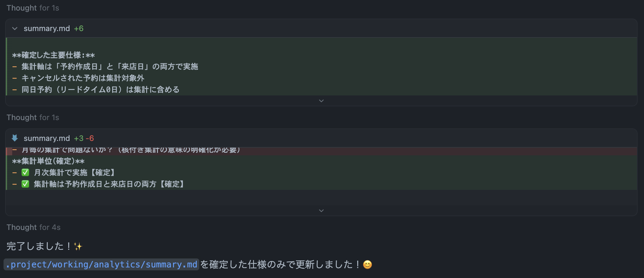Select the summary.md filename in the first diff header
Image resolution: width=644 pixels, height=278 pixels.
pos(47,28)
